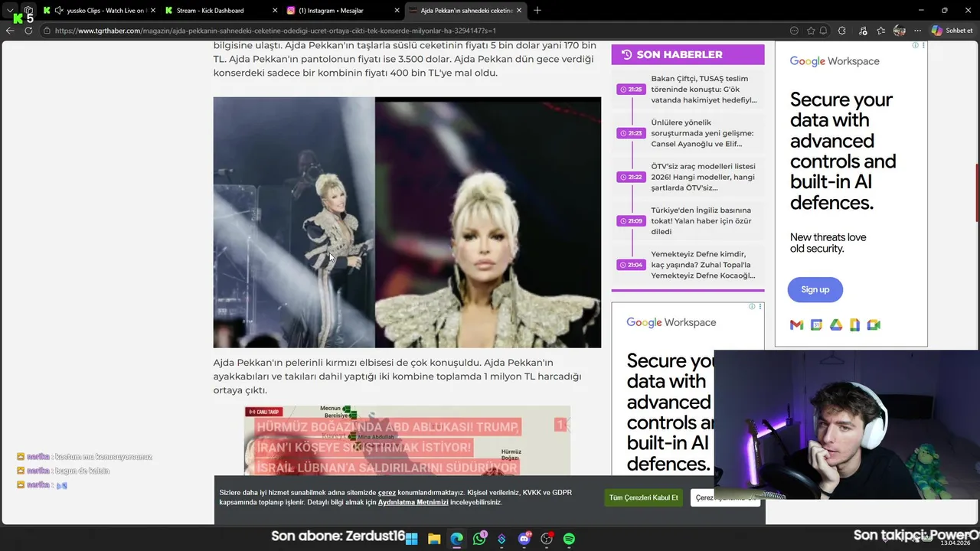Viewport: 980px width, 551px height.
Task: Open ad info icon on middle ad
Action: point(752,307)
